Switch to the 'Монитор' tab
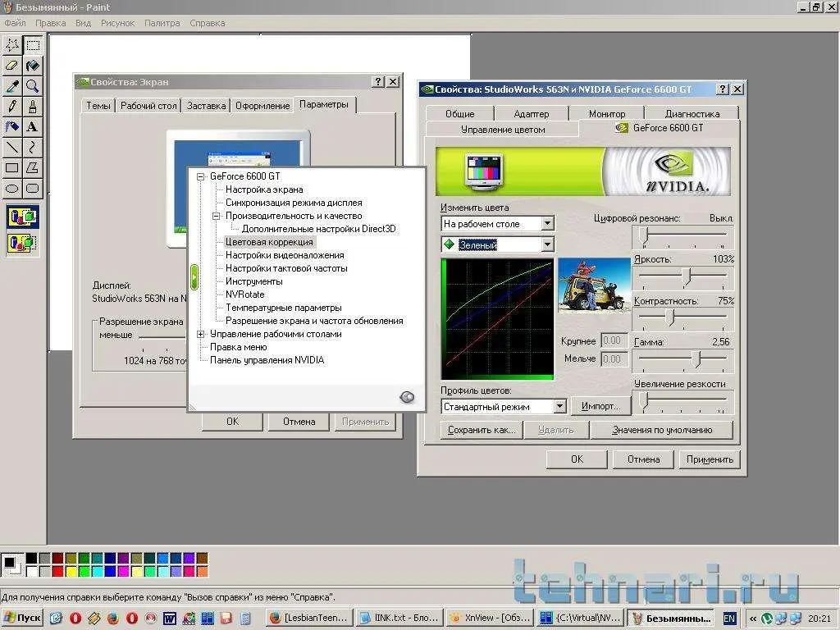840x630 pixels. coord(606,114)
